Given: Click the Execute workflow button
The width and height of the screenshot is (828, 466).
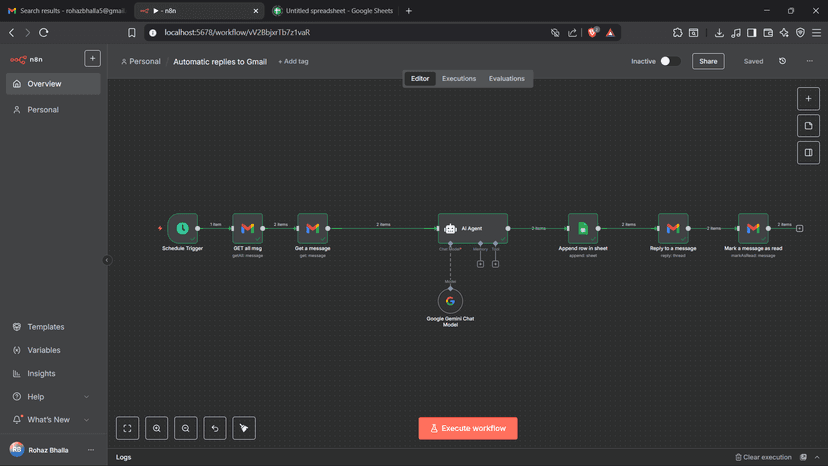Looking at the screenshot, I should [x=468, y=428].
